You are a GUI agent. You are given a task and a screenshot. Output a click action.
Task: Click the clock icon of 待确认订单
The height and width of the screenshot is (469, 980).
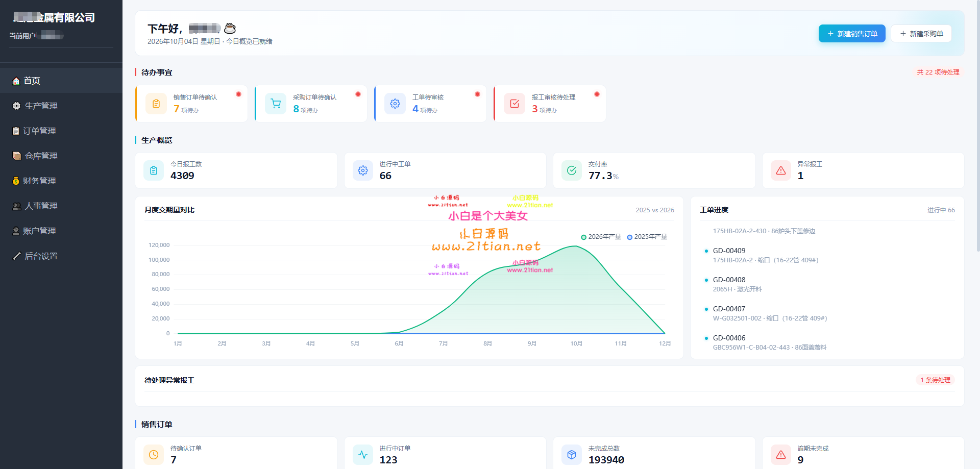[x=154, y=454]
